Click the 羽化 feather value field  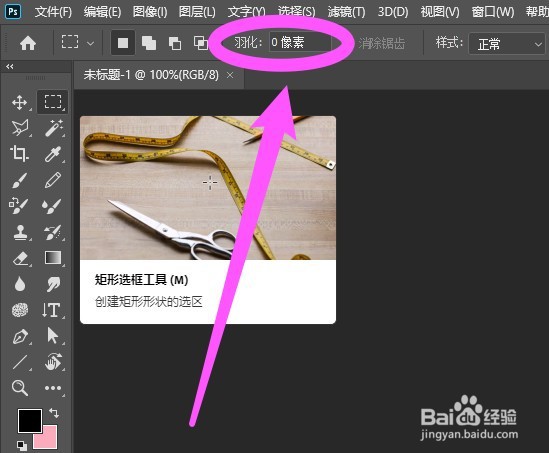[x=300, y=42]
